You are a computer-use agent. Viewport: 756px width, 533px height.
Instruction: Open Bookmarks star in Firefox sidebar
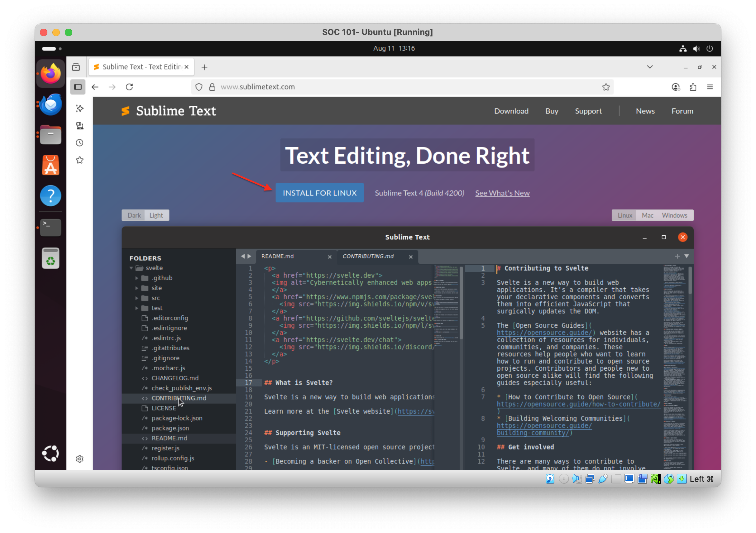(x=80, y=160)
